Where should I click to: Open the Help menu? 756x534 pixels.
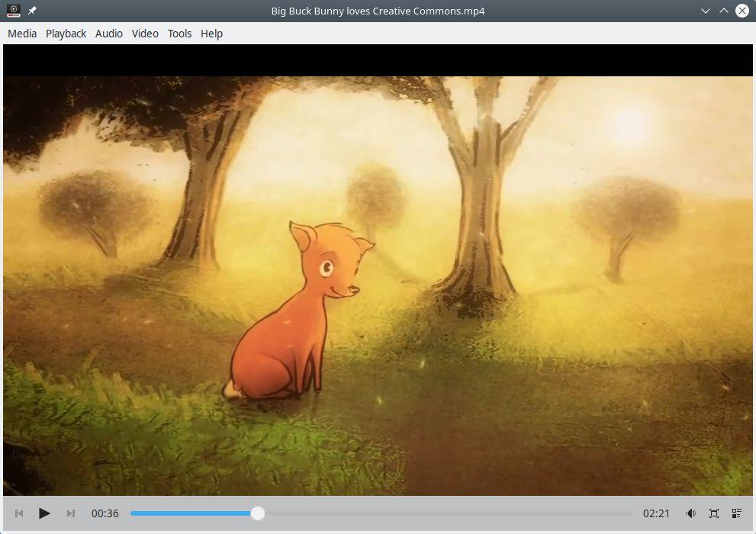[211, 34]
